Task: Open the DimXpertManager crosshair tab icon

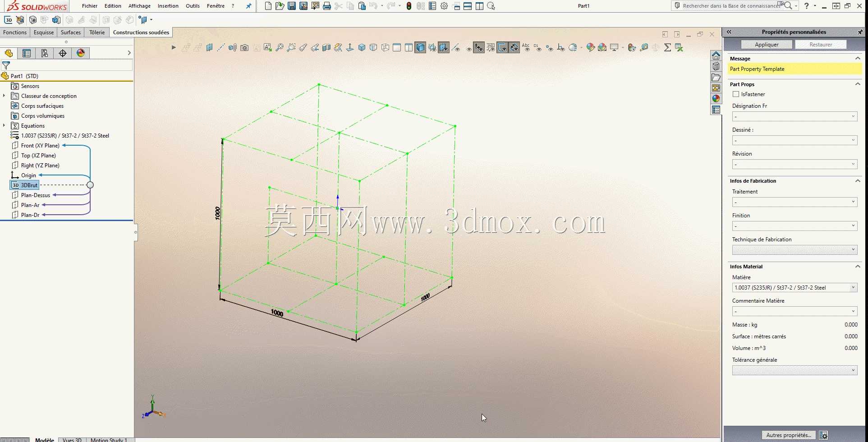Action: coord(63,53)
